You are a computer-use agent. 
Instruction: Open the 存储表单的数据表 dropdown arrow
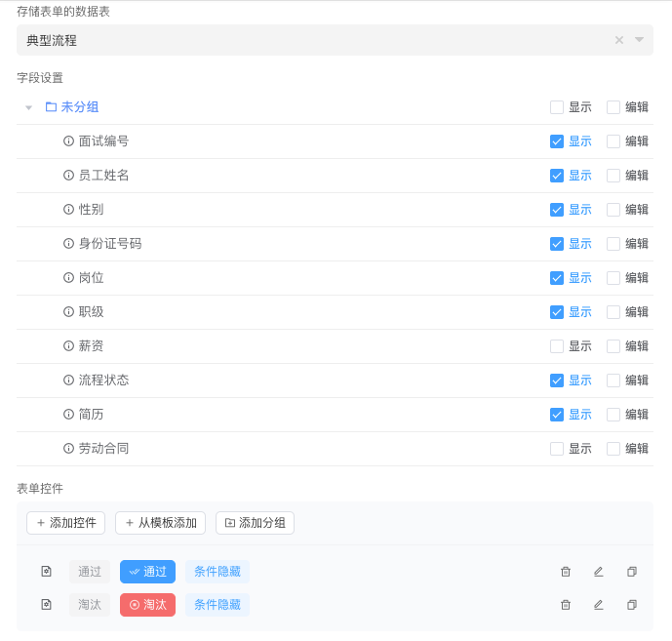click(x=640, y=40)
